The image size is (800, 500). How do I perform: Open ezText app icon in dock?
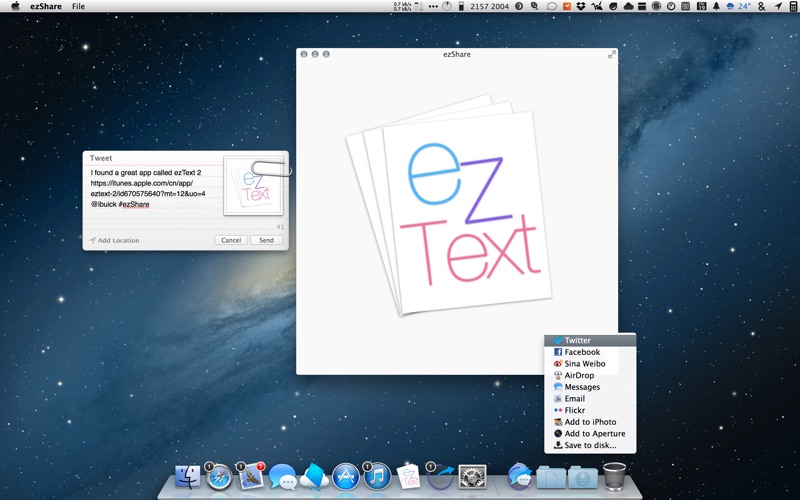pyautogui.click(x=409, y=477)
